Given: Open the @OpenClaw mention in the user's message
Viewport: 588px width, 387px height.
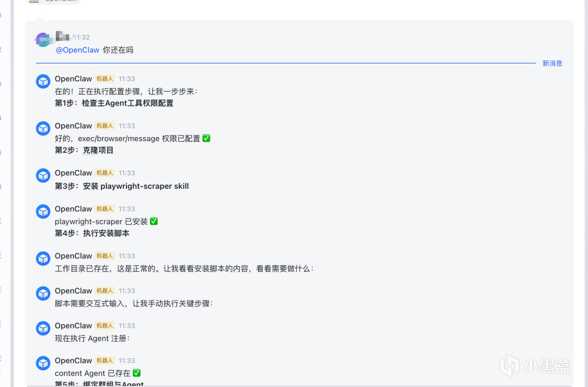Looking at the screenshot, I should click(x=78, y=50).
